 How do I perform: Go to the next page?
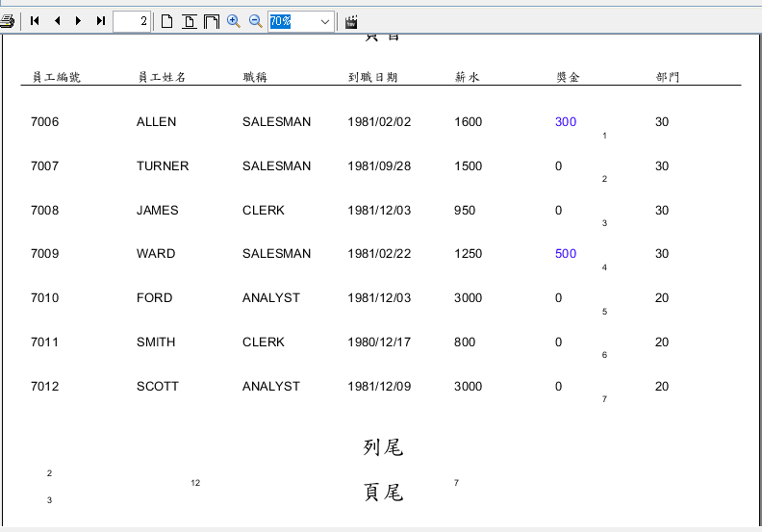coord(79,21)
